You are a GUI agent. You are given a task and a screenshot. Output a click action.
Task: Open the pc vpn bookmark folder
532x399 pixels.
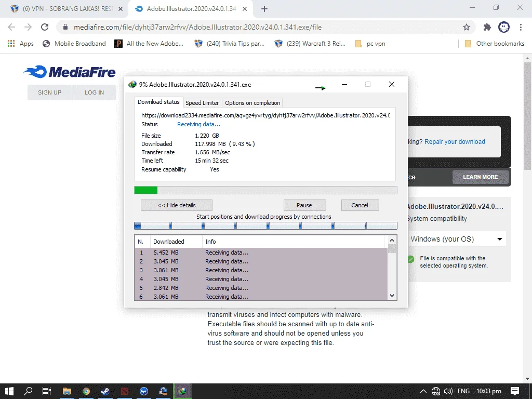tap(370, 44)
